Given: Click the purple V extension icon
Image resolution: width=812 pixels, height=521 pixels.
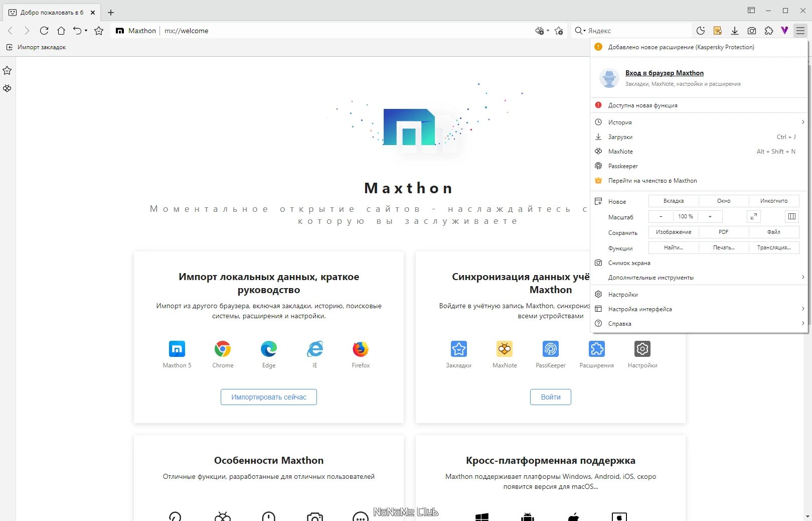Looking at the screenshot, I should pyautogui.click(x=784, y=31).
